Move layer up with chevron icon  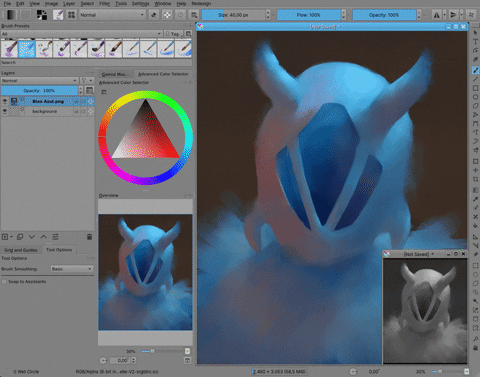[x=44, y=237]
